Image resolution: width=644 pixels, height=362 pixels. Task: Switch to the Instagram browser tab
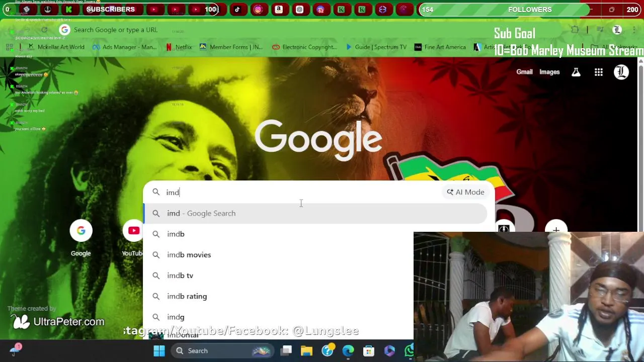pos(258,9)
